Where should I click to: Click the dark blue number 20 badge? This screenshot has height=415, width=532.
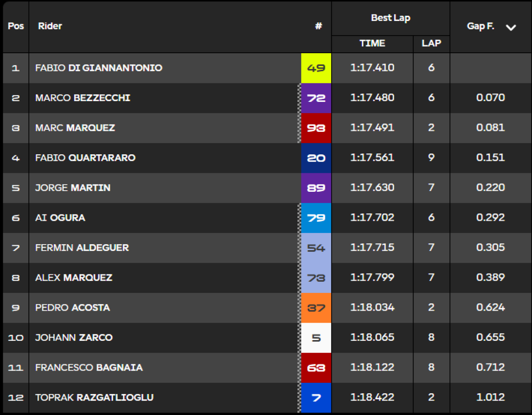[x=316, y=158]
